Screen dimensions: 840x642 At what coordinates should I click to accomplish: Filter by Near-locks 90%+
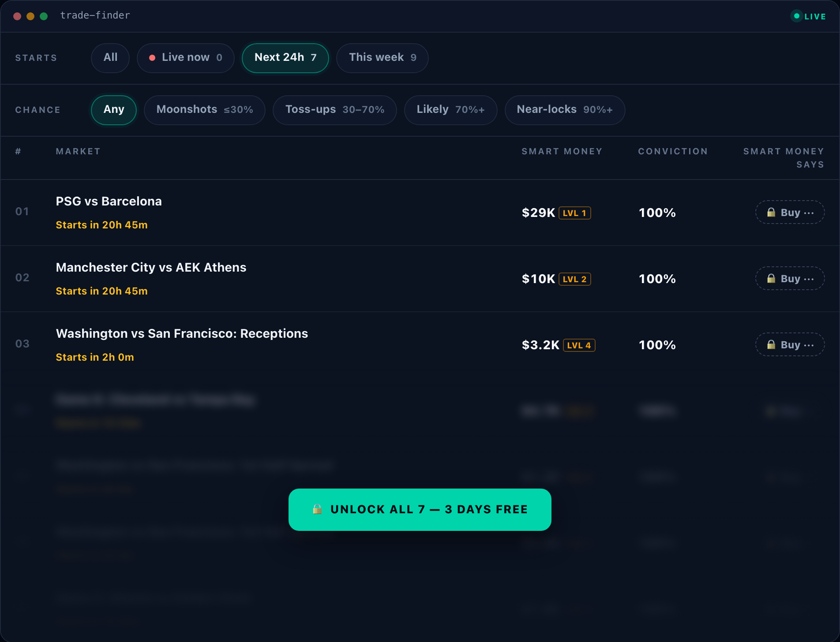point(565,110)
